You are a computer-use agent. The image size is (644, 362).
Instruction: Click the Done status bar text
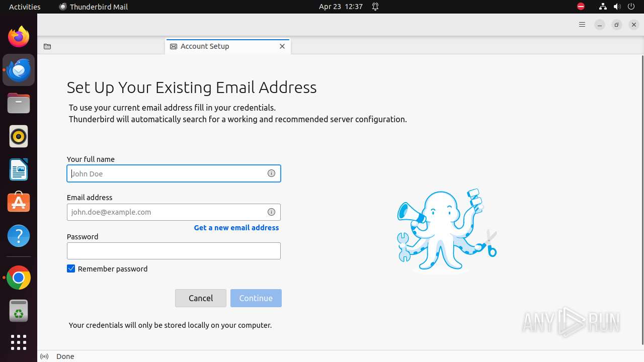click(65, 356)
